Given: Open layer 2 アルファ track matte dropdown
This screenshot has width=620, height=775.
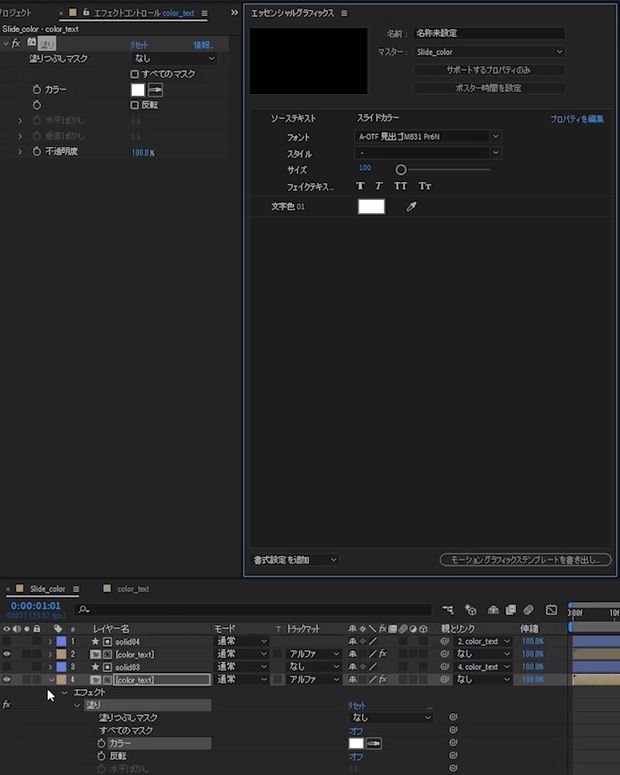Looking at the screenshot, I should 314,654.
